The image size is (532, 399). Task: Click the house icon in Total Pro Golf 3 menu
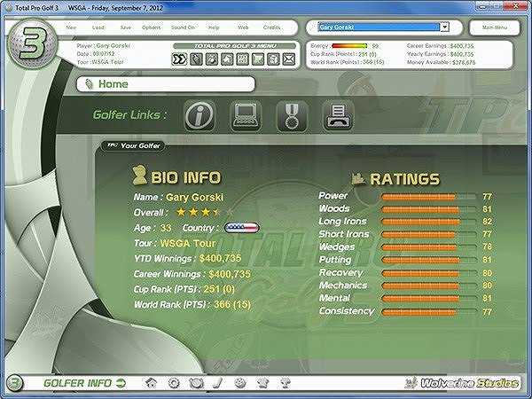click(227, 59)
